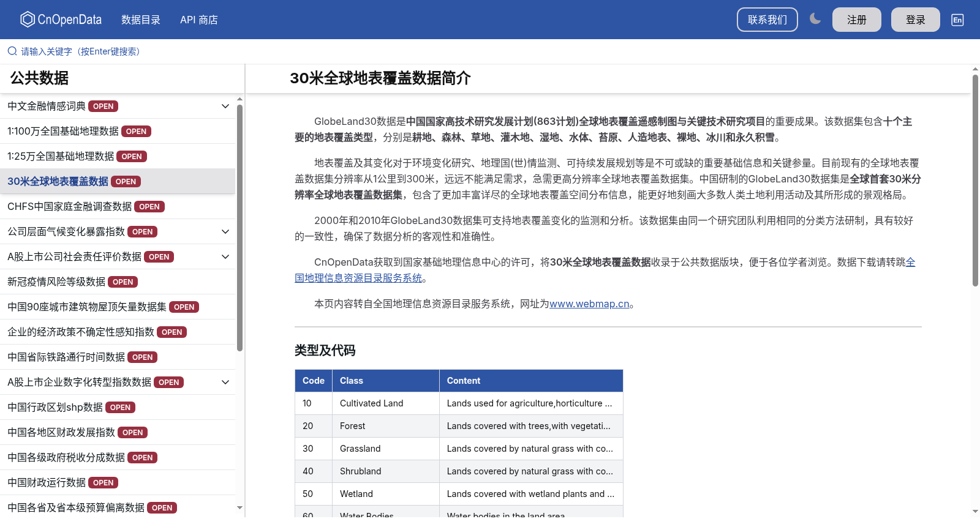Open 企业的经济政策不确定性感知指数 item
Image resolution: width=980 pixels, height=527 pixels.
tap(118, 332)
